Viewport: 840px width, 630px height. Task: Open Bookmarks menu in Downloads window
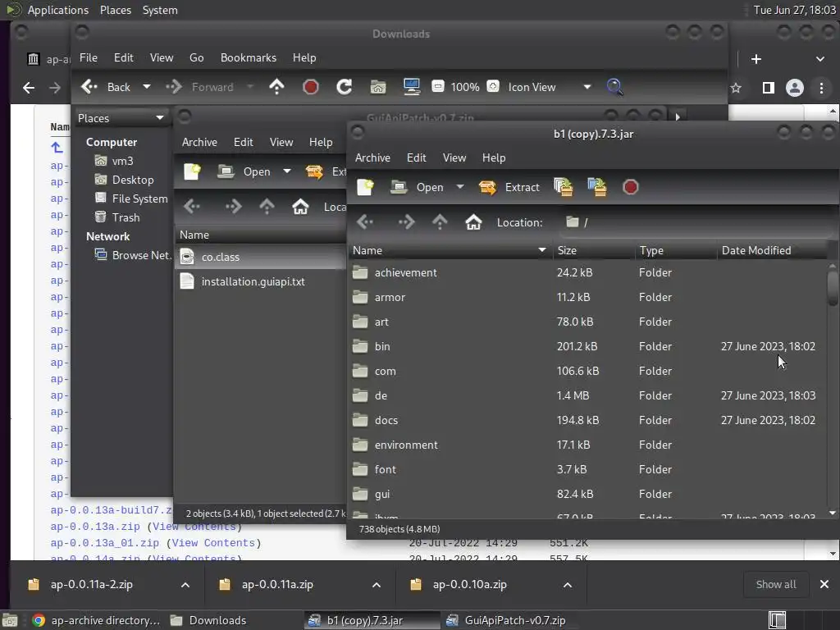[x=248, y=57]
